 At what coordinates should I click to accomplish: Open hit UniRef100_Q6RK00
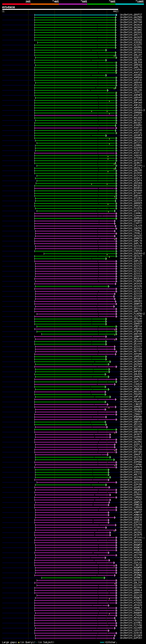[131, 593]
